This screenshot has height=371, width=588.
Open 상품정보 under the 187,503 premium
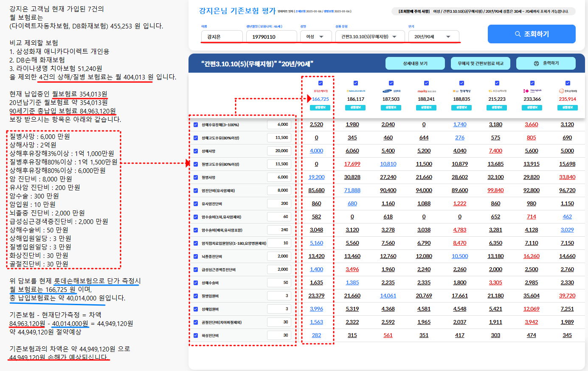pyautogui.click(x=391, y=108)
